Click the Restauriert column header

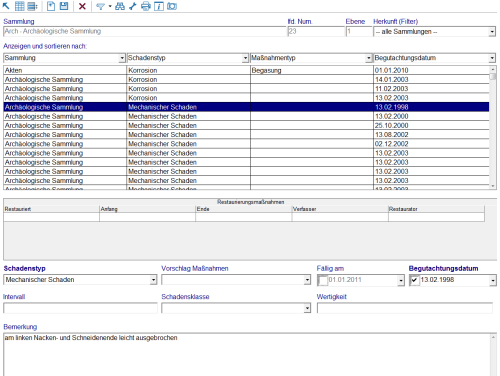tap(51, 209)
